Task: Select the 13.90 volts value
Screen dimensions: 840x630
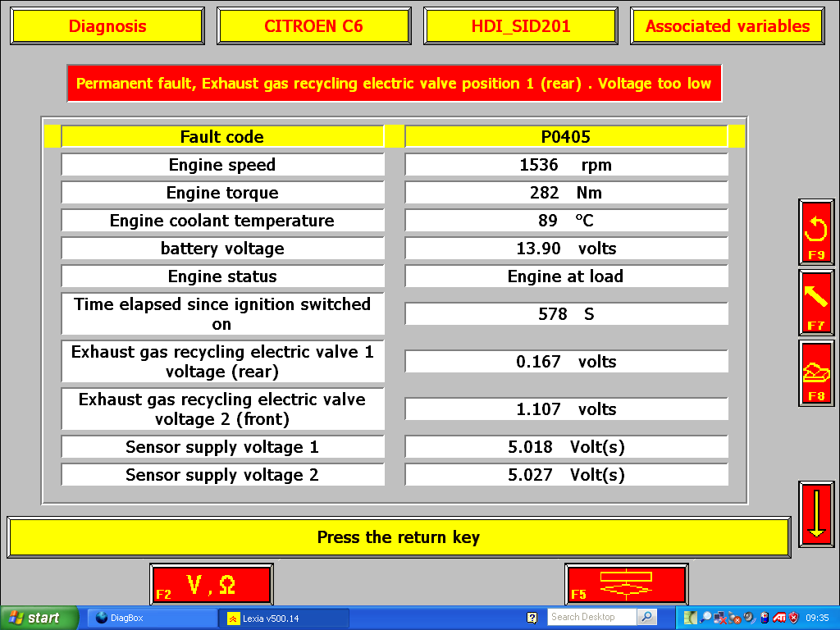Action: pos(566,248)
